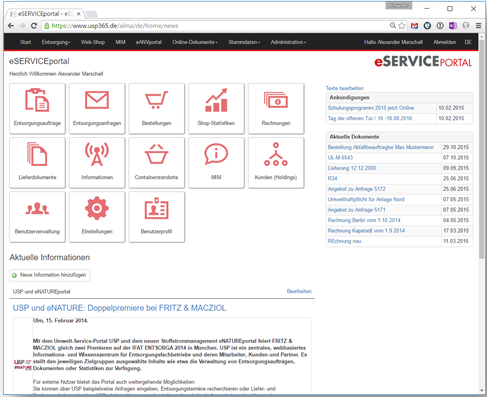Open the Bestellungen shopping cart tile

[x=157, y=109]
